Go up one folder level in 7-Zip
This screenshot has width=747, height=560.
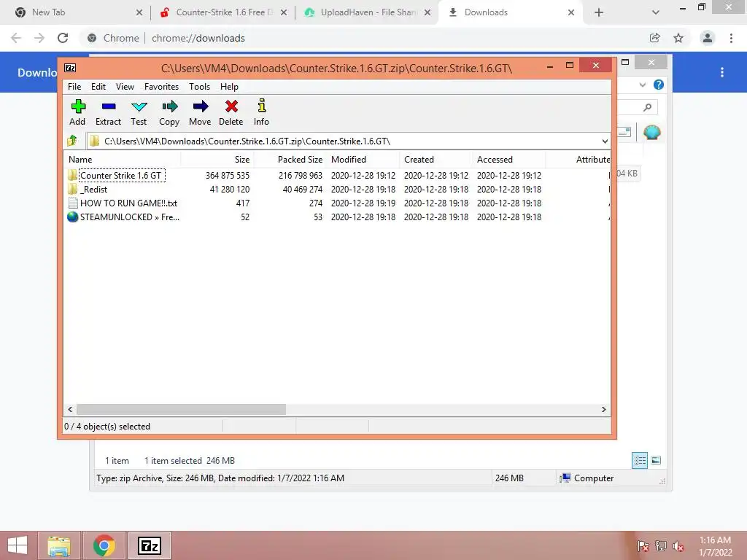[72, 141]
